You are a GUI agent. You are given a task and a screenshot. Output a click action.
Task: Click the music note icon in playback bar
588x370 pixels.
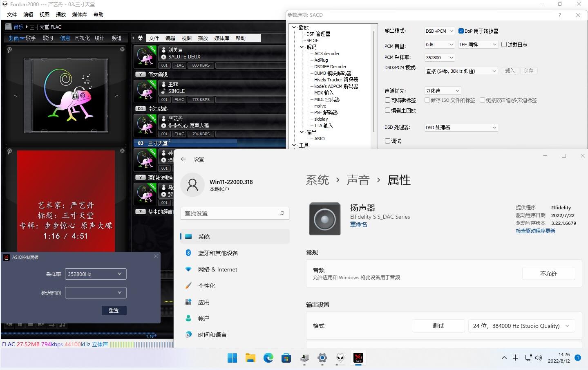click(x=62, y=324)
